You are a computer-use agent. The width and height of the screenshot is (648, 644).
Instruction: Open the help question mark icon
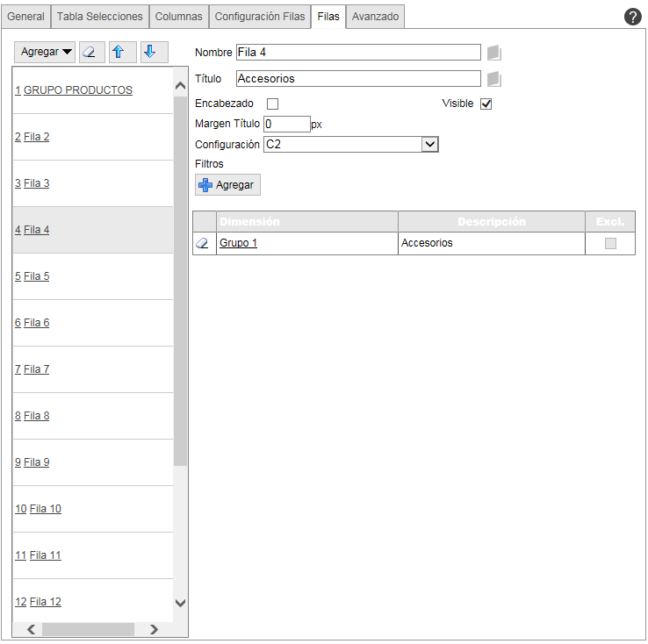coord(632,17)
